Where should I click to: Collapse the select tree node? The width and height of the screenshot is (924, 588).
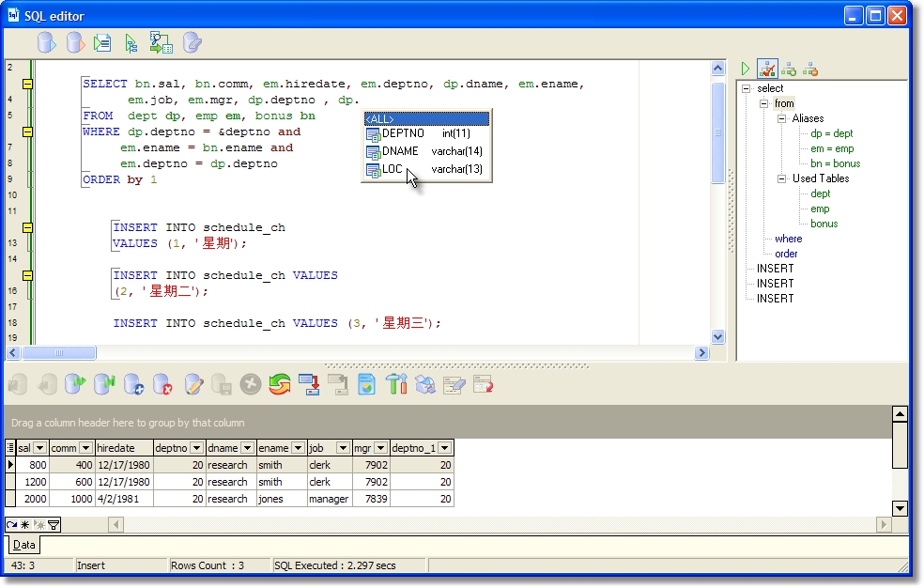pos(746,88)
